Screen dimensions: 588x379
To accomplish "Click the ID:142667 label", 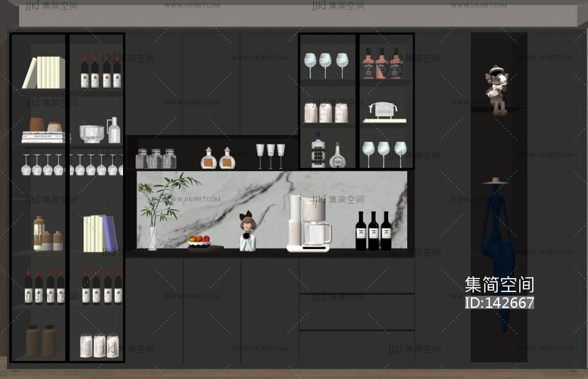I will pos(499,303).
